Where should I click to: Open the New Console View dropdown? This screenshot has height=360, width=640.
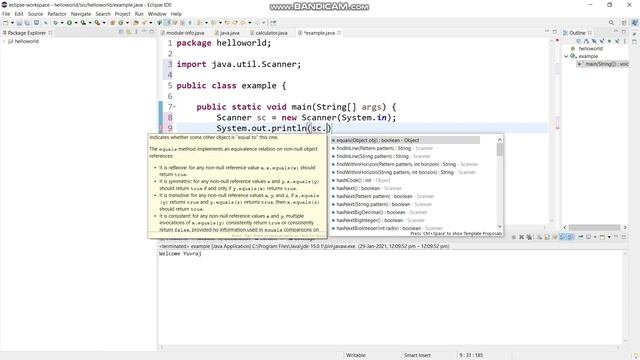pos(609,237)
